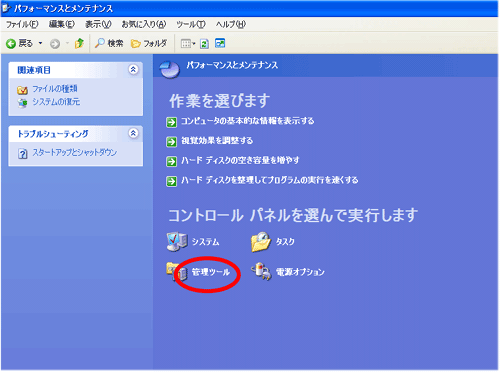This screenshot has height=372, width=500.
Task: Click the greyed Forward arrow icon
Action: point(55,44)
